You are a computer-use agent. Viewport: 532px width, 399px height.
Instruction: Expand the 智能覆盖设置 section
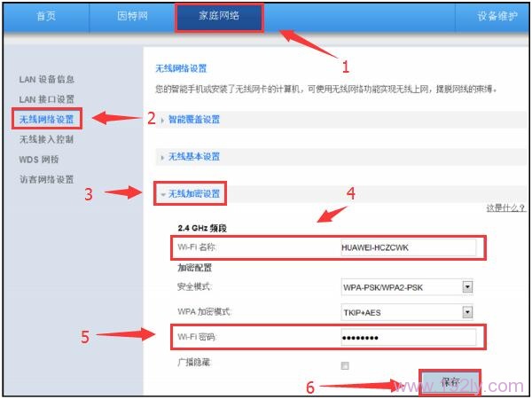pyautogui.click(x=193, y=119)
